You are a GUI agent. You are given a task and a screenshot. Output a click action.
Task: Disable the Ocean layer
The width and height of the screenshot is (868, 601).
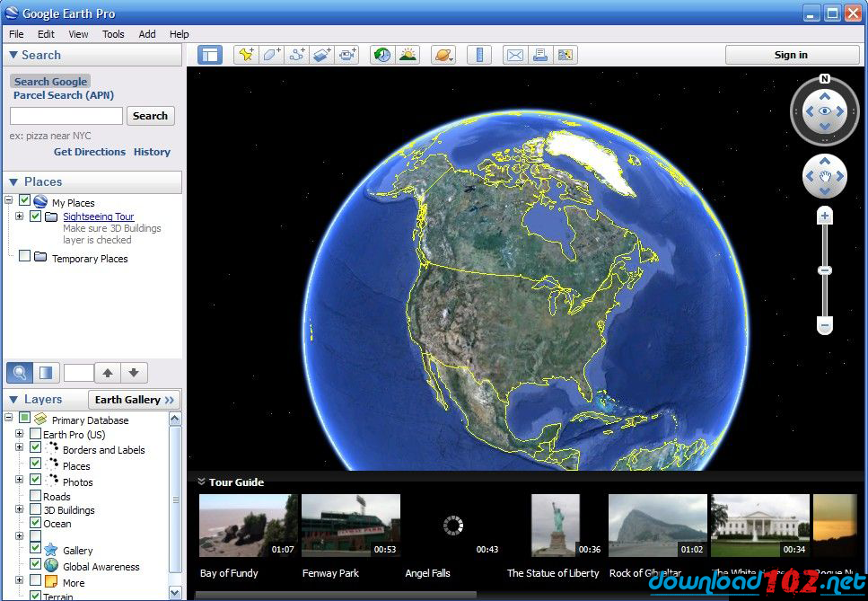pyautogui.click(x=35, y=522)
